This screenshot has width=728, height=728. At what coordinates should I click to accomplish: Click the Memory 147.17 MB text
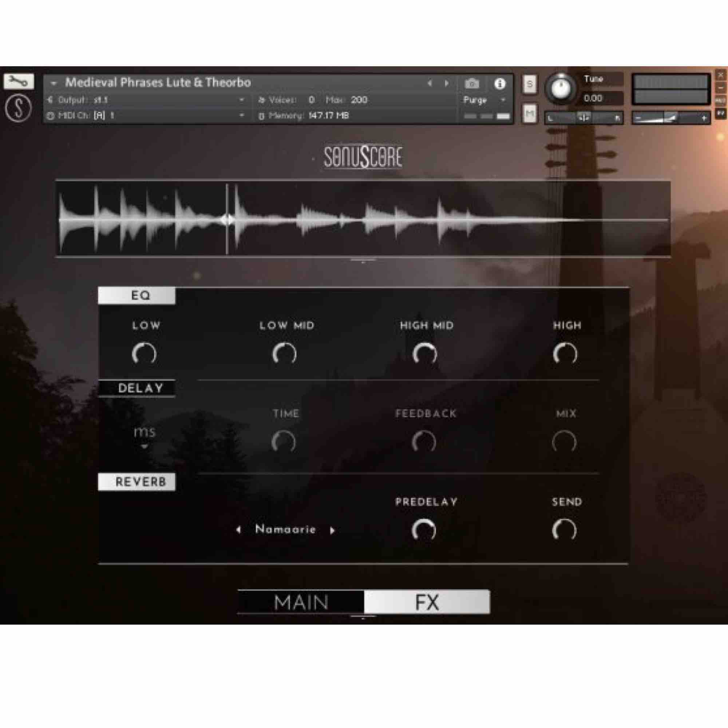(x=329, y=116)
